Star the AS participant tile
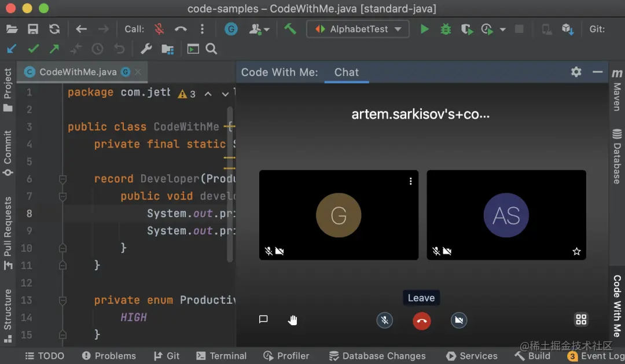The width and height of the screenshot is (625, 364). tap(576, 251)
